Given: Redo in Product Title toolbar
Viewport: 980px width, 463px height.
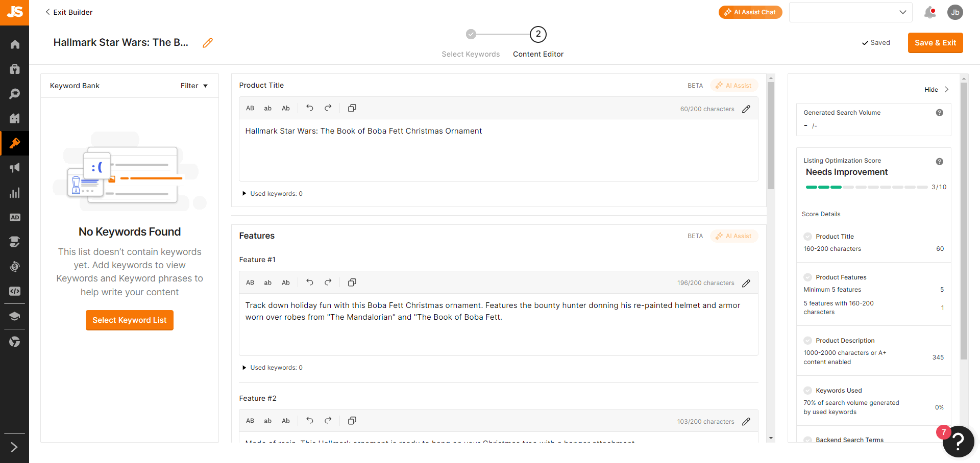Looking at the screenshot, I should pos(328,108).
